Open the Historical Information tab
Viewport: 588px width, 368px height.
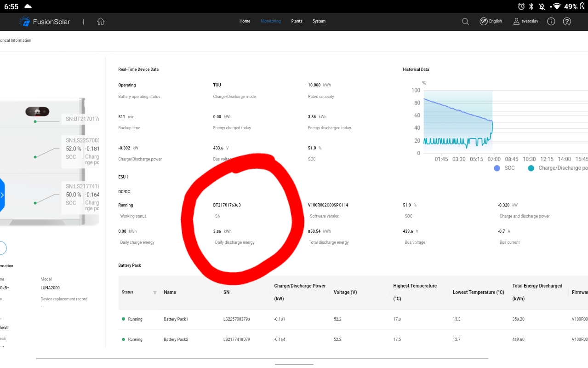pyautogui.click(x=16, y=40)
